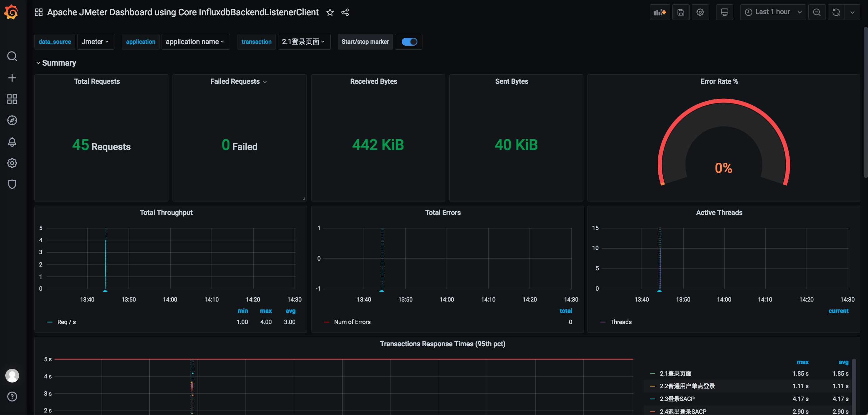Cycle view mode with monitor icon
Image resolution: width=868 pixels, height=415 pixels.
click(x=724, y=12)
